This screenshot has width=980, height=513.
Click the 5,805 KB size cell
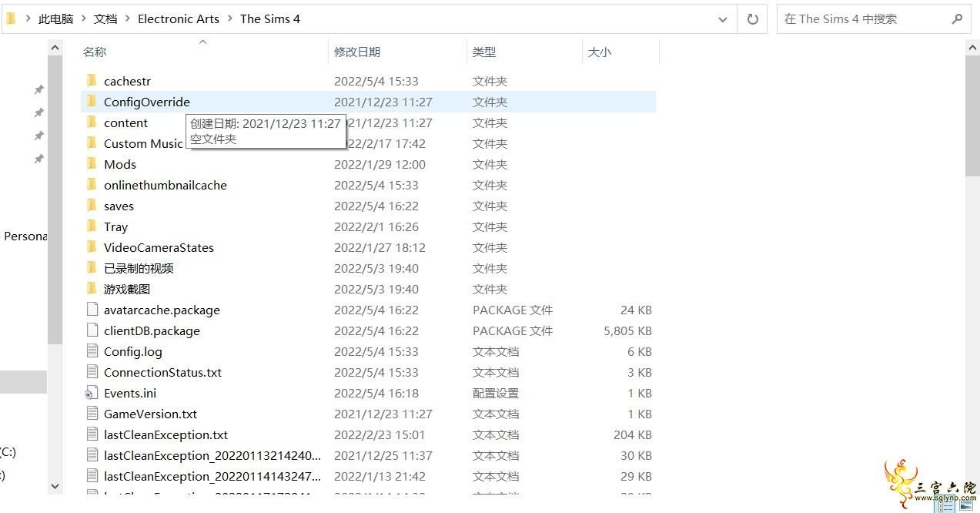tap(628, 330)
